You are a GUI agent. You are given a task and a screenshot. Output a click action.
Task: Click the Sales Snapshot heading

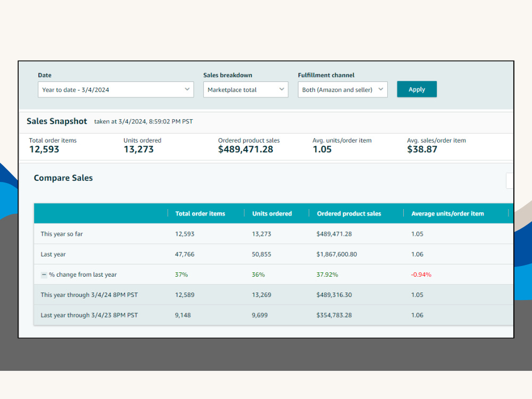point(57,121)
